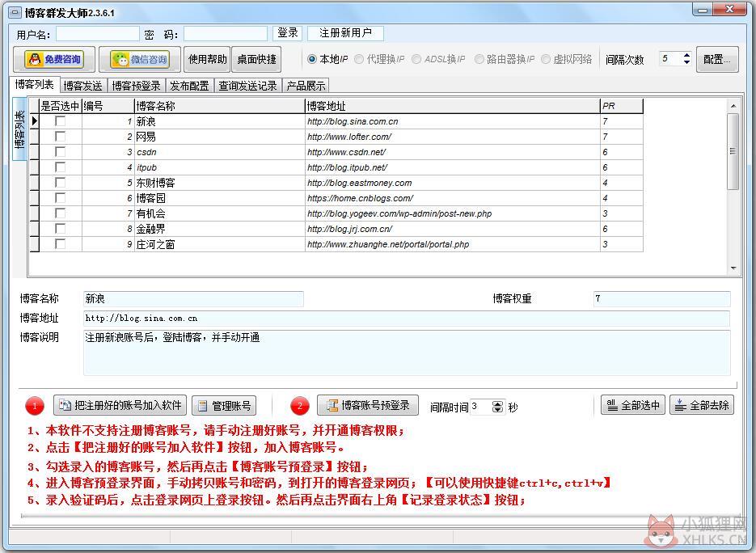
Task: Click the 编号 column header
Action: point(108,106)
